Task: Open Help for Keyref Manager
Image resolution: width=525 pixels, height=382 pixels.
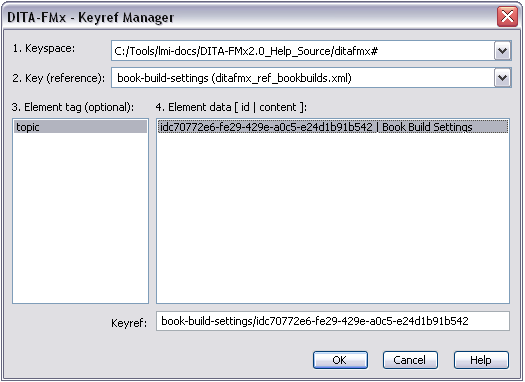Action: (481, 360)
